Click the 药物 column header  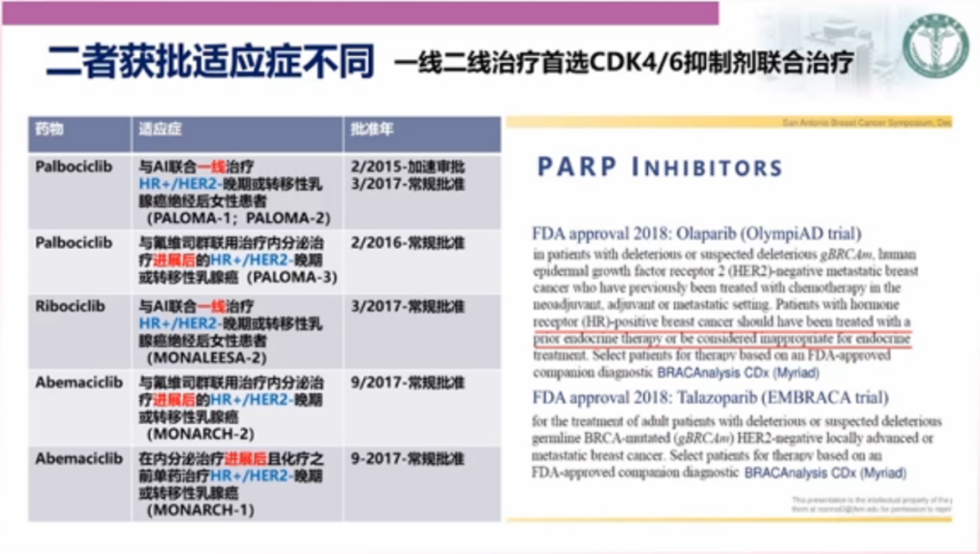(x=50, y=130)
